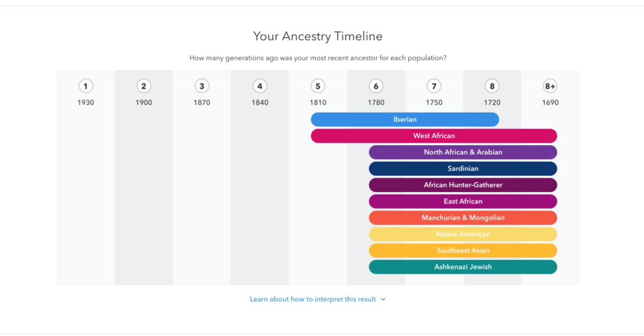Select the generation 7 circle marker

pyautogui.click(x=434, y=87)
